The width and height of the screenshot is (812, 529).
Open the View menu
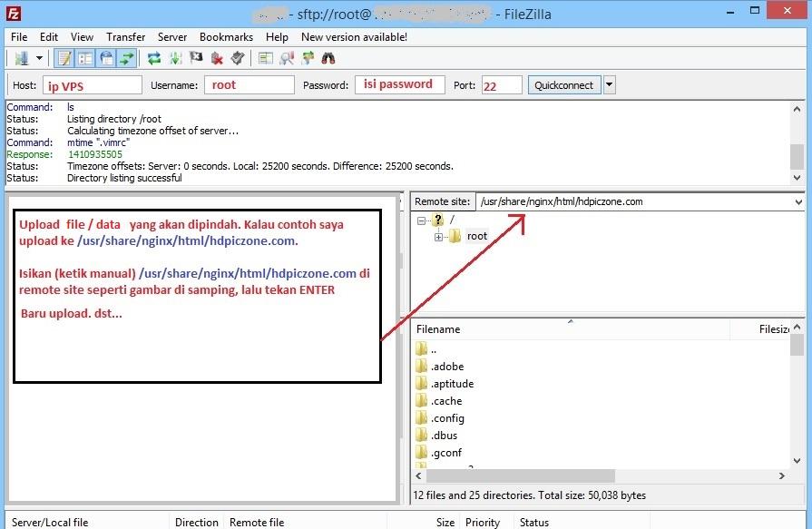click(x=82, y=37)
